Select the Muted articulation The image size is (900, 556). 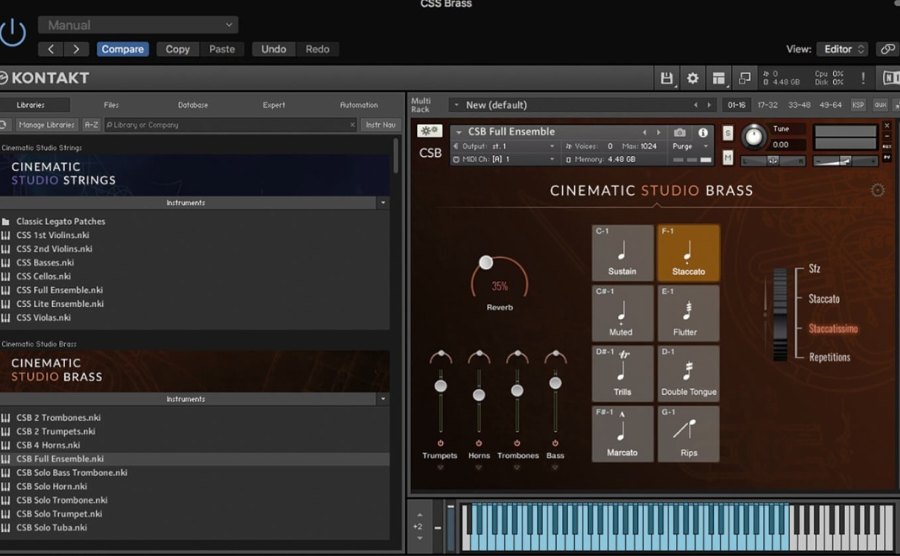click(x=622, y=313)
